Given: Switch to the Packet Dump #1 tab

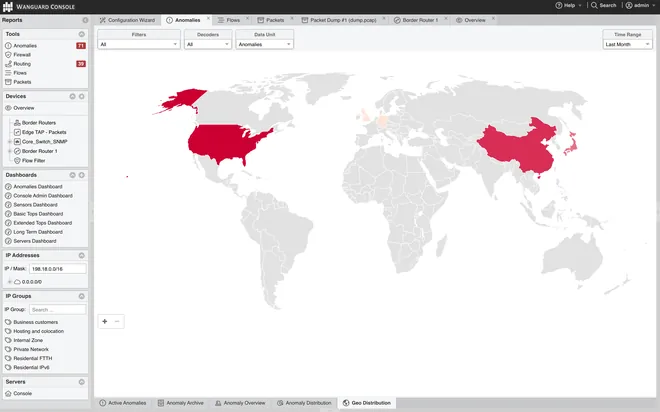Looking at the screenshot, I should coord(339,20).
